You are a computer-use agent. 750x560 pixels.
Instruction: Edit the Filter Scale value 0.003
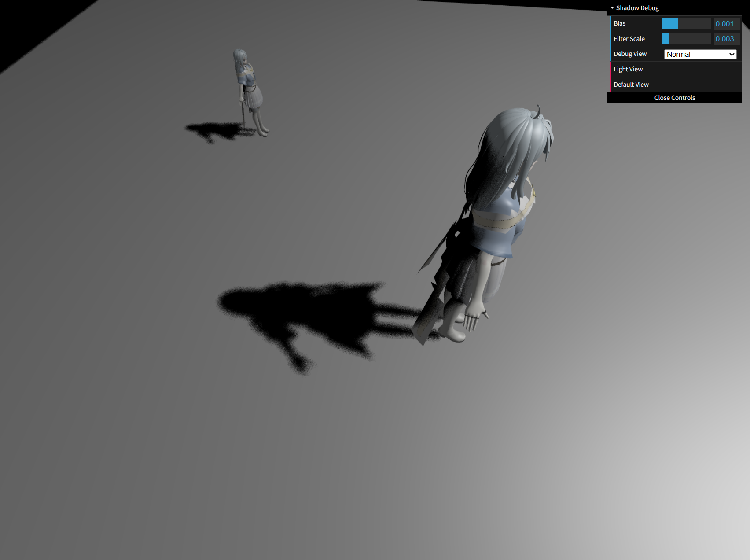pos(726,39)
